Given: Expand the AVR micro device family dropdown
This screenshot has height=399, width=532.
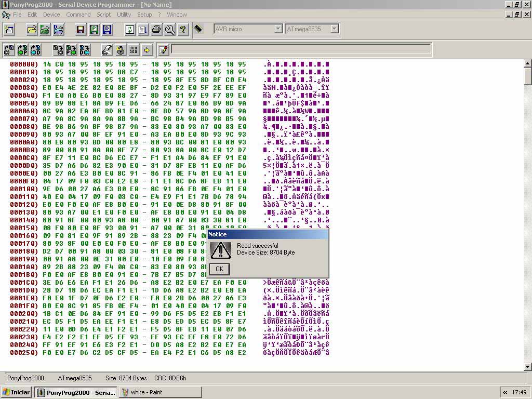Looking at the screenshot, I should tap(278, 29).
